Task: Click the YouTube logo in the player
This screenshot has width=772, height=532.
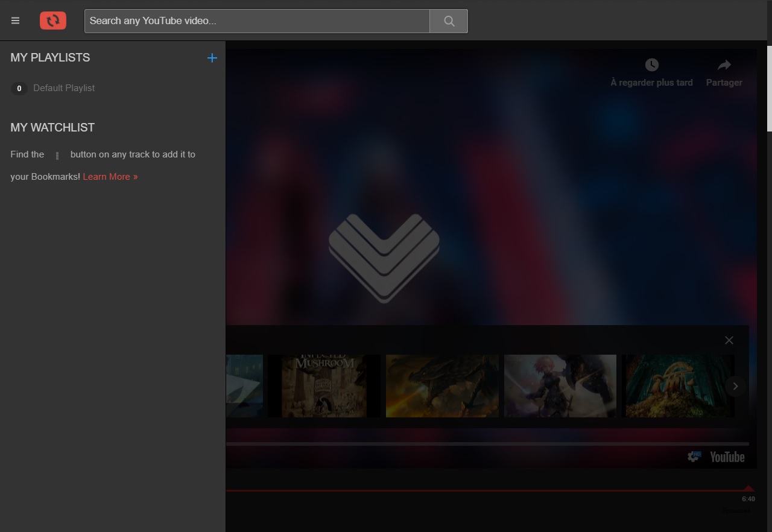Action: pyautogui.click(x=727, y=457)
